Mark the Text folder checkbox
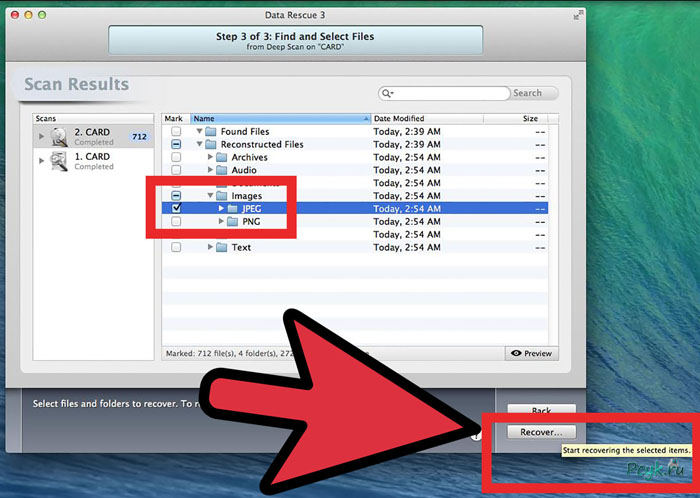The height and width of the screenshot is (498, 700). pos(176,247)
